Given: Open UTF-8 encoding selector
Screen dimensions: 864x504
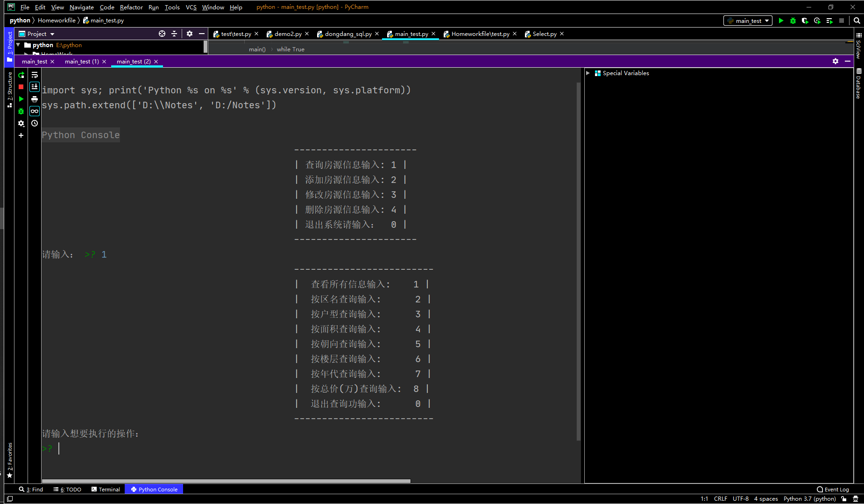Looking at the screenshot, I should 740,499.
